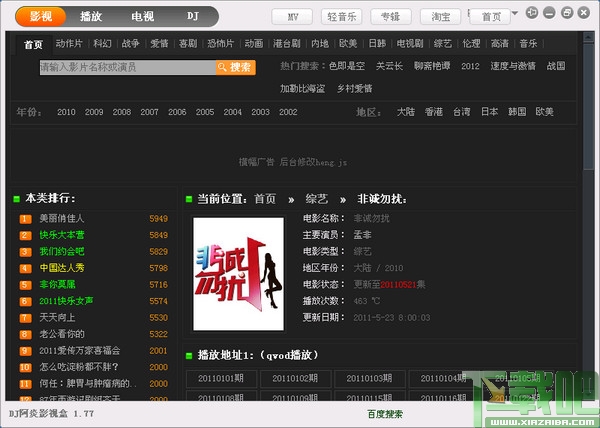600x428 pixels.
Task: Open ranking item 2011快乐女声
Action: tap(66, 301)
